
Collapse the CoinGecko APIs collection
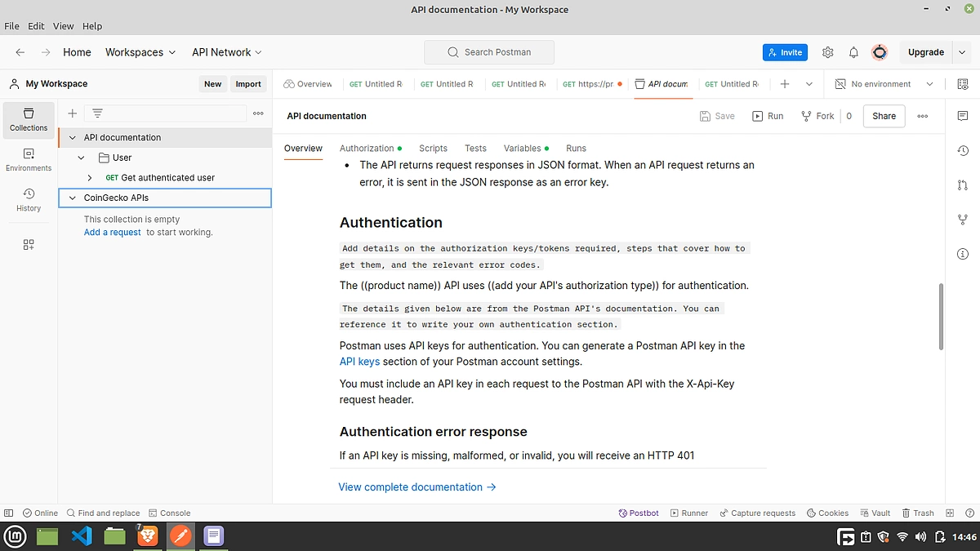click(72, 198)
